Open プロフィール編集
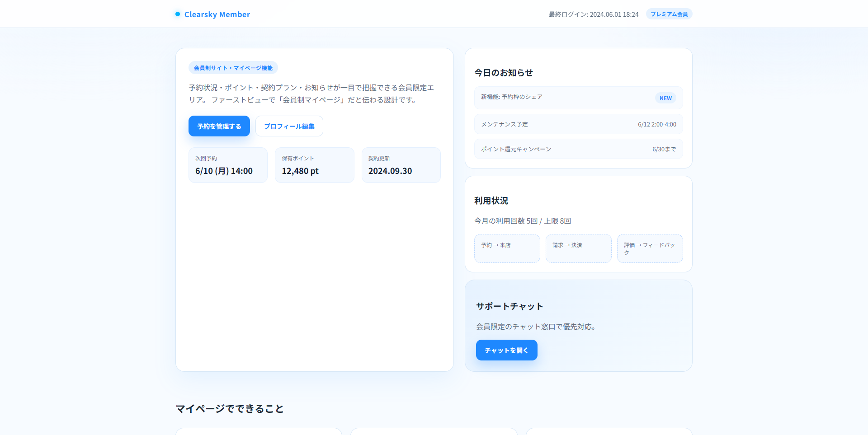 click(x=289, y=126)
